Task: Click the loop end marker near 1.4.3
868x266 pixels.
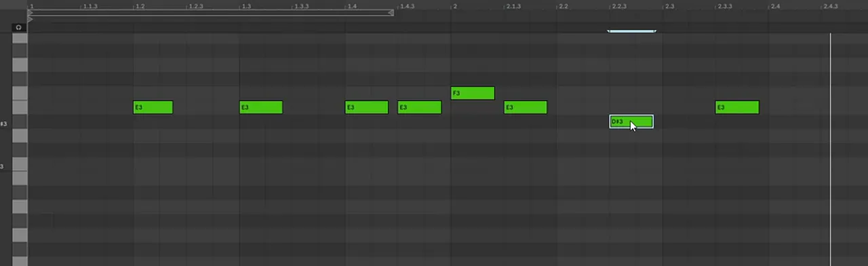Action: 391,12
